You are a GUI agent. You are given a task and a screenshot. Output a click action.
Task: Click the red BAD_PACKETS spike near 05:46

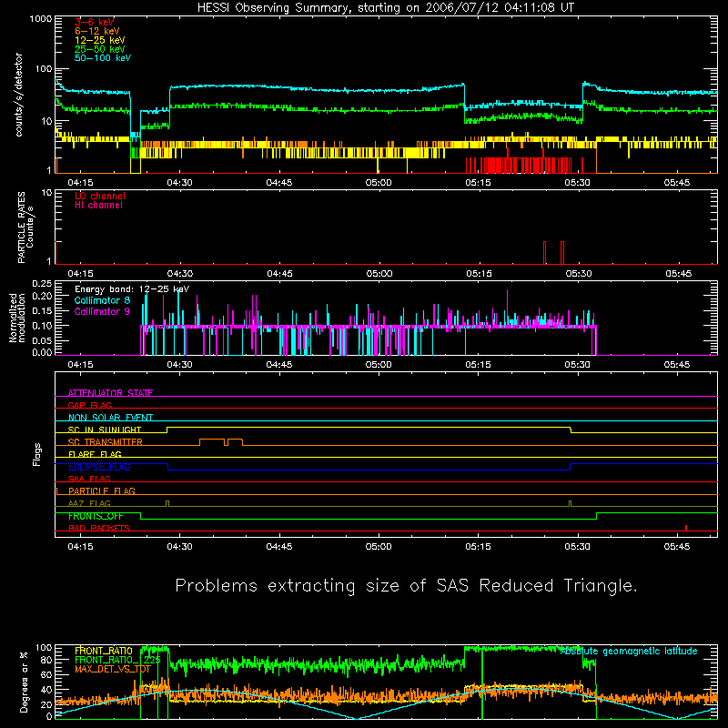click(686, 528)
